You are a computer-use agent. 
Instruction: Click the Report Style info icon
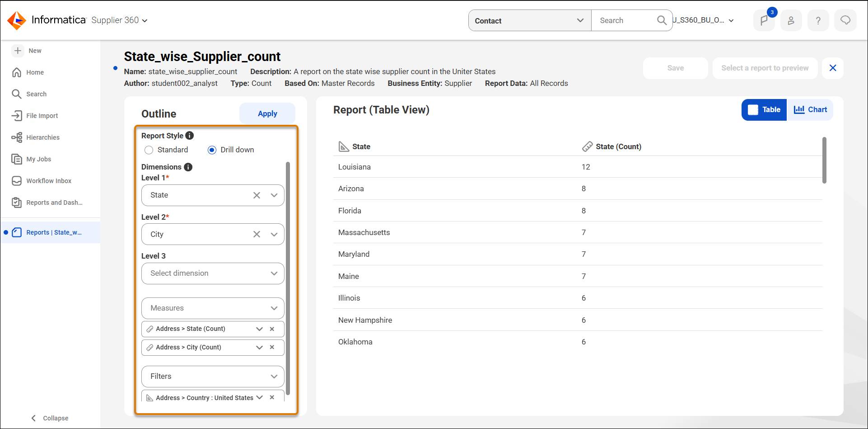click(190, 136)
